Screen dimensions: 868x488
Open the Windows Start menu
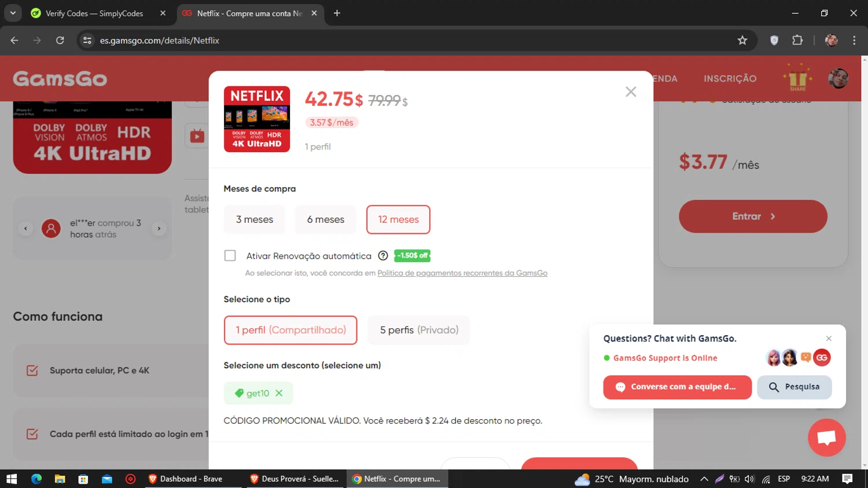point(12,479)
